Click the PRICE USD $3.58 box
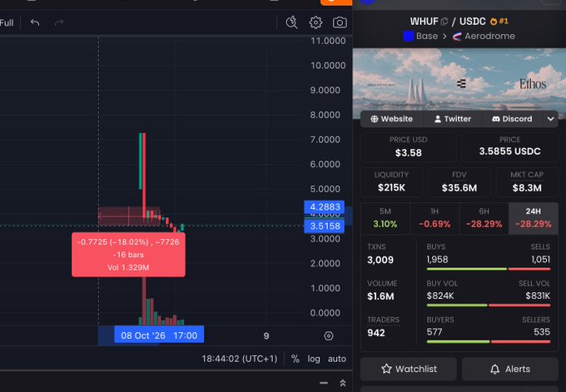 408,147
